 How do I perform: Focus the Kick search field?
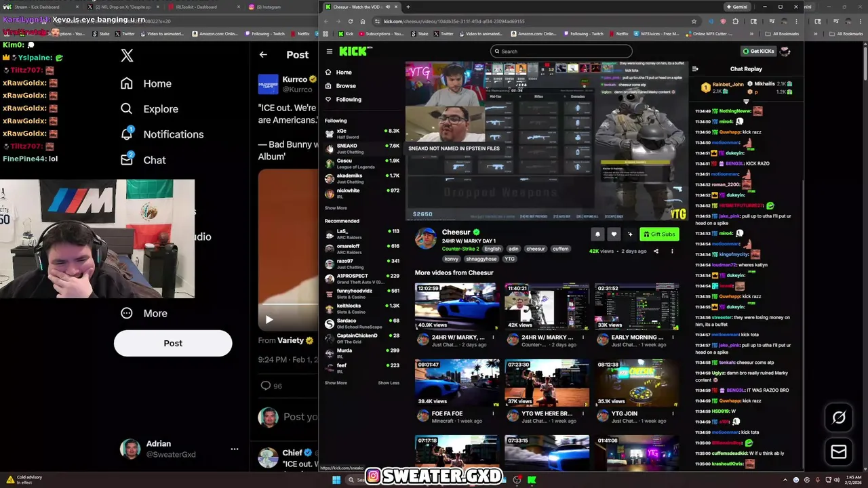(561, 51)
